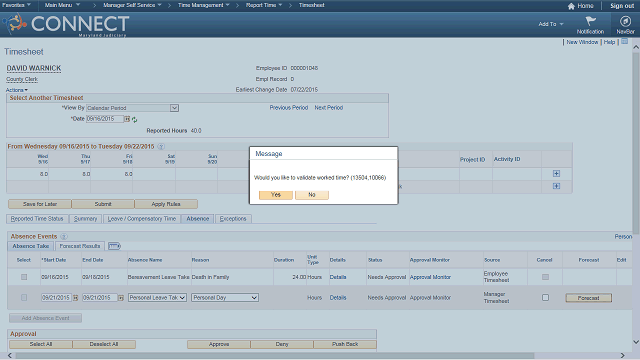Switch to Leave / Compensatory Time tab
The image size is (640, 360).
(x=142, y=219)
